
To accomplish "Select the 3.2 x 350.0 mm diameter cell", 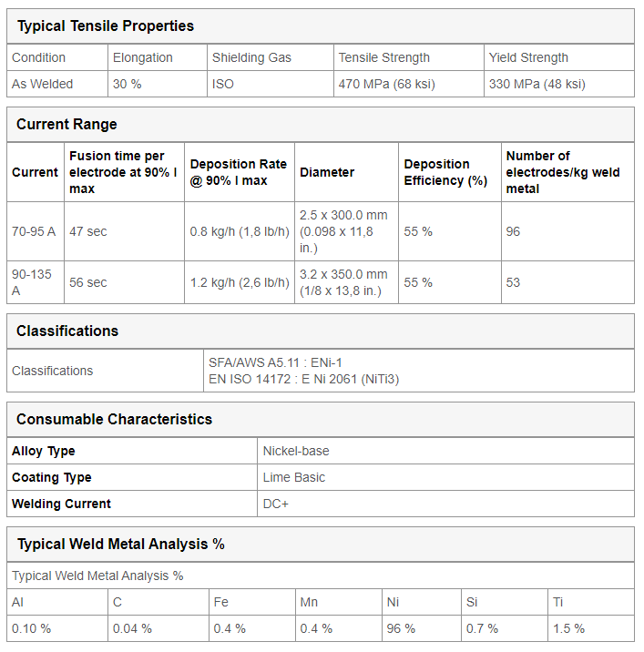I will [x=346, y=282].
